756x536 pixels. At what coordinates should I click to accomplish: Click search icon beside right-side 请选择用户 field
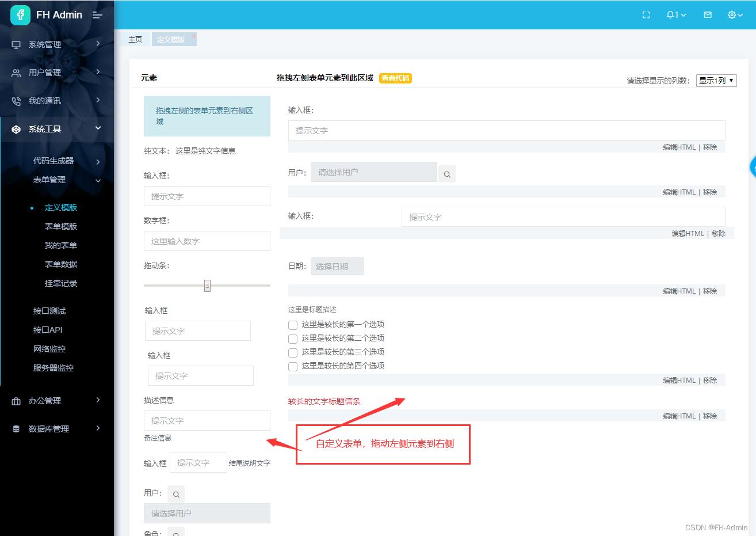point(447,174)
